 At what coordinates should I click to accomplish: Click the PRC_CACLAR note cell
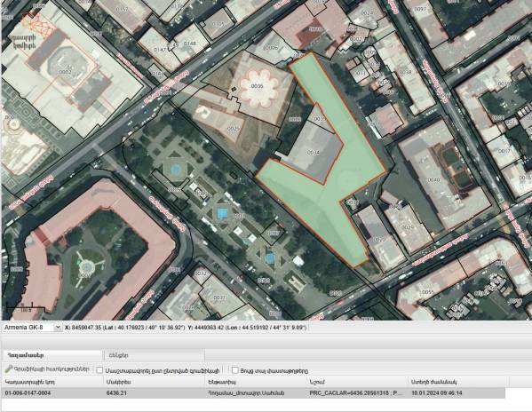point(356,393)
